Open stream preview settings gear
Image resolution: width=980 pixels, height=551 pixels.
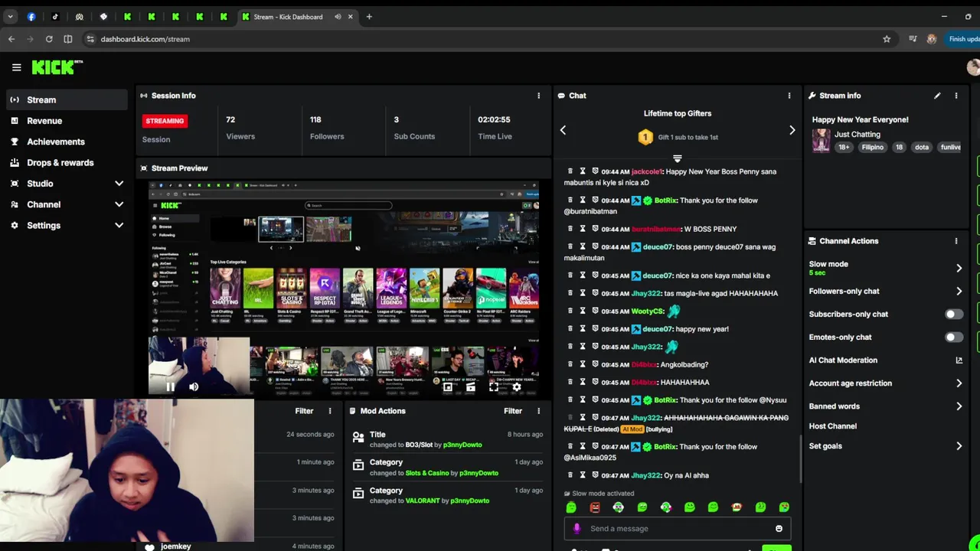pyautogui.click(x=517, y=387)
